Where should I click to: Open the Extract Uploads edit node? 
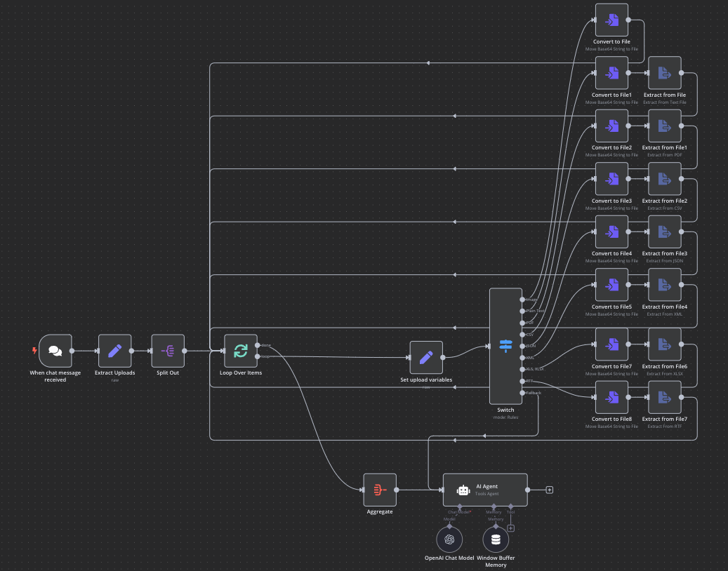pyautogui.click(x=114, y=351)
